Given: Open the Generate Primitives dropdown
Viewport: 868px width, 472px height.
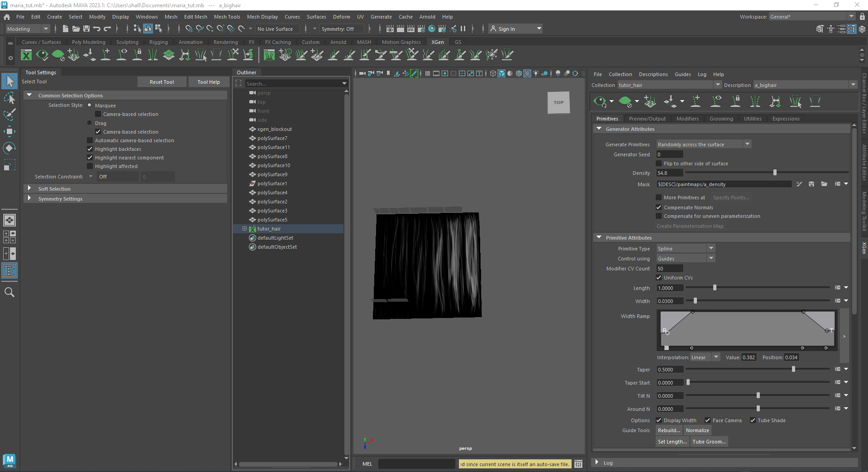Looking at the screenshot, I should coord(747,144).
